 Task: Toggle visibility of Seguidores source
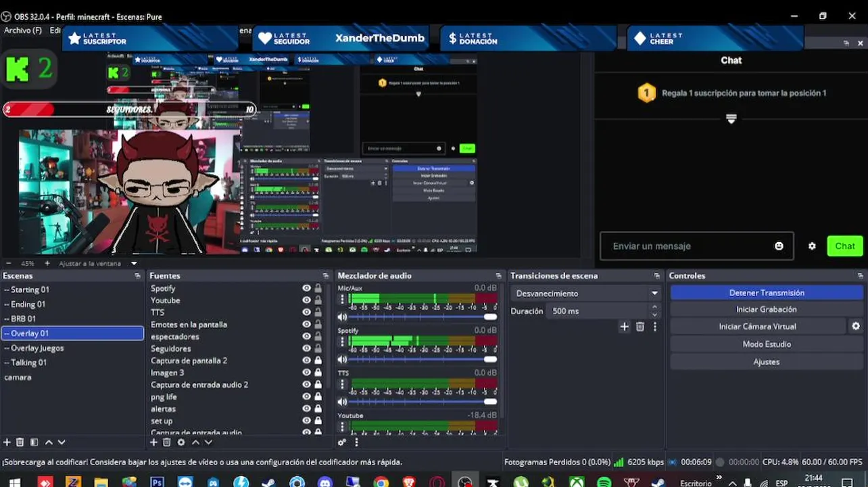click(x=306, y=348)
